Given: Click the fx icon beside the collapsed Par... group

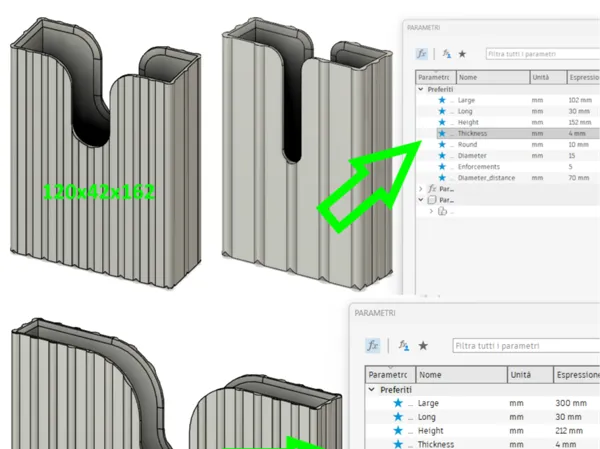Looking at the screenshot, I should click(432, 189).
